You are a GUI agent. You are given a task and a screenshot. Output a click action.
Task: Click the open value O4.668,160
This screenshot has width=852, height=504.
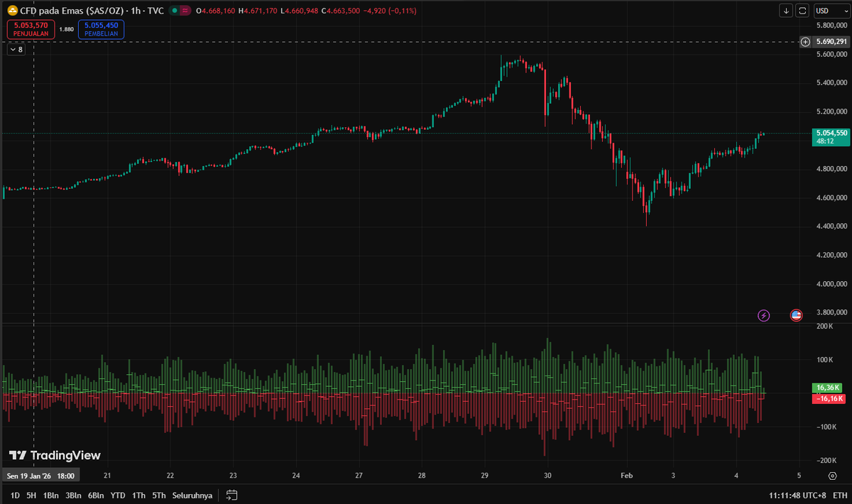[x=217, y=11]
